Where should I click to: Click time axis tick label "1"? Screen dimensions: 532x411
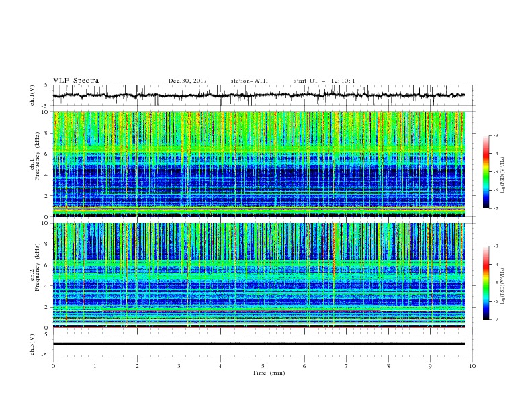tap(95, 366)
